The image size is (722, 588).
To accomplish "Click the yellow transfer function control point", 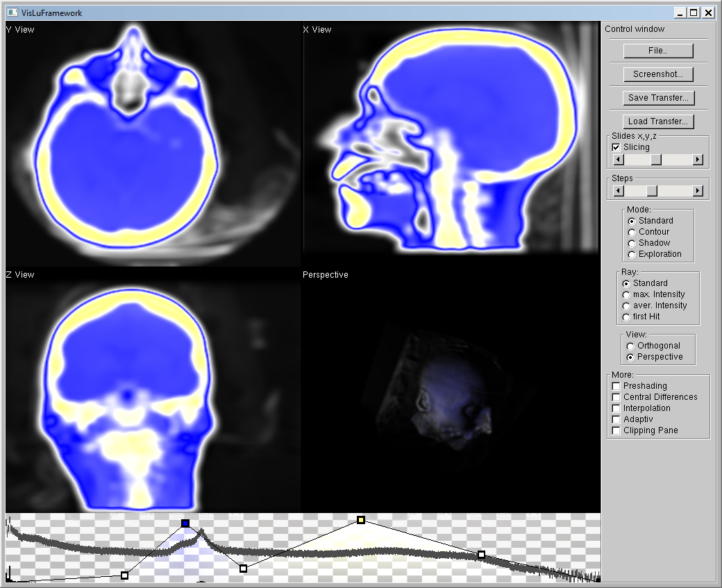I will pos(361,519).
